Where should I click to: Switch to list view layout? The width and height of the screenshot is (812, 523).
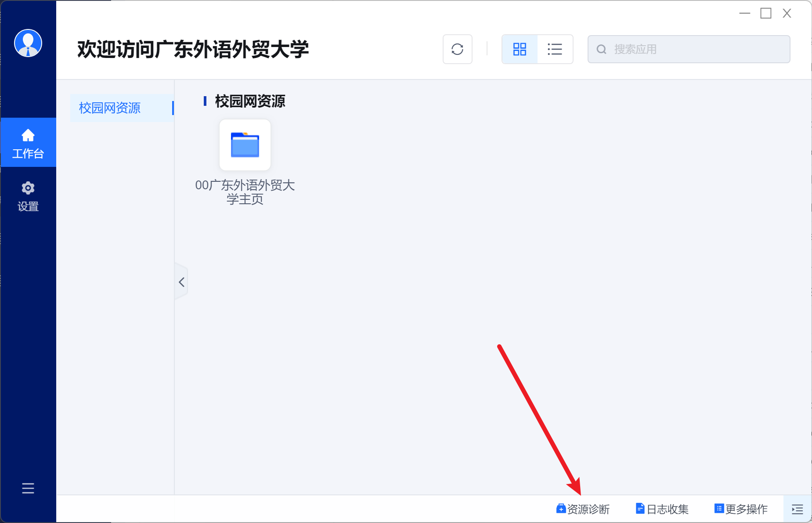click(x=555, y=49)
